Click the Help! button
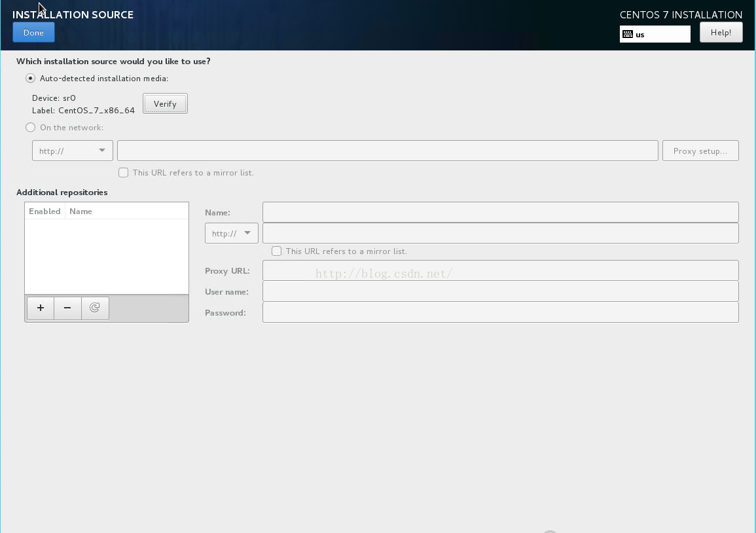This screenshot has width=756, height=533. coord(721,32)
